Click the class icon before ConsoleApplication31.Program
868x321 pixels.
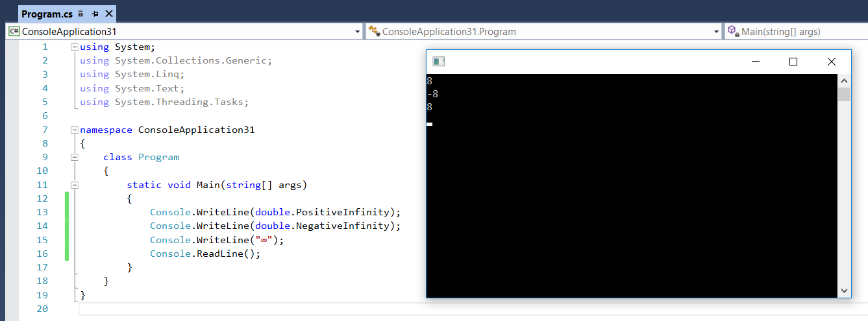(374, 31)
